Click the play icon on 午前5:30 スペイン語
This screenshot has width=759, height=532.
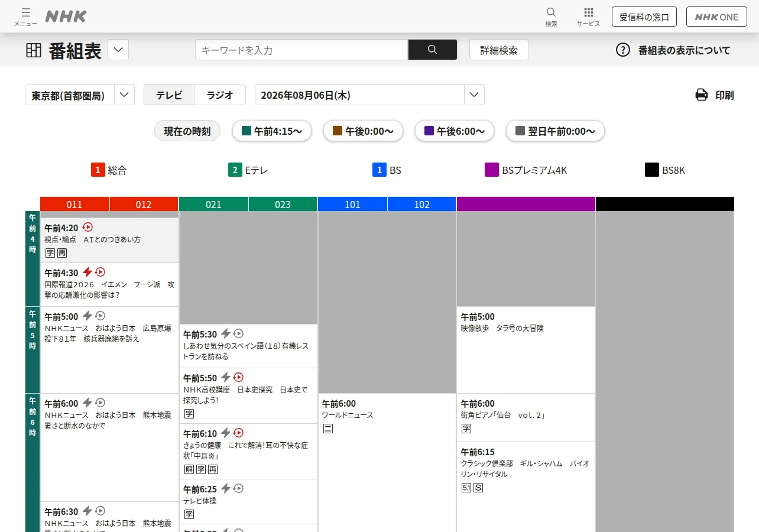click(x=238, y=333)
